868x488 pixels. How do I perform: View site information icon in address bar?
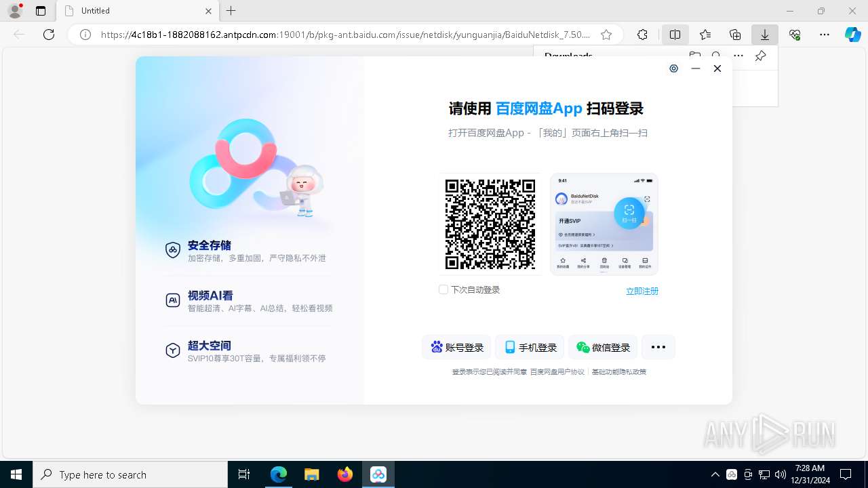[x=85, y=35]
